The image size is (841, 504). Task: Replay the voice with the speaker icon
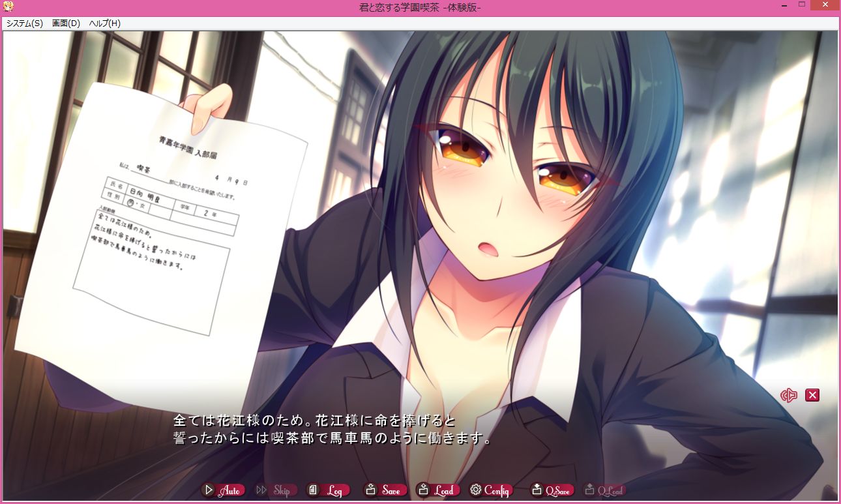pos(789,395)
